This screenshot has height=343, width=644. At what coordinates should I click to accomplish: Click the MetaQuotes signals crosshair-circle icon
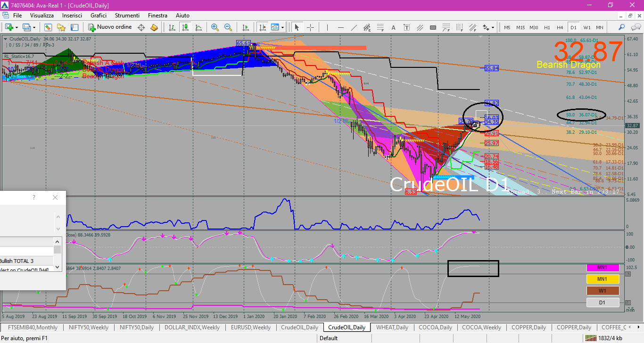[141, 27]
